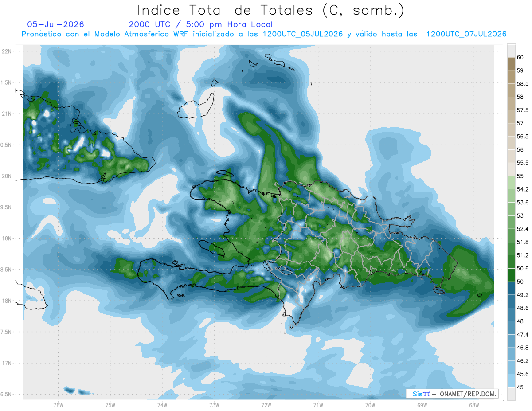Image resolution: width=532 pixels, height=411 pixels.
Task: Click the colorbar value 45.6
Action: (x=522, y=374)
